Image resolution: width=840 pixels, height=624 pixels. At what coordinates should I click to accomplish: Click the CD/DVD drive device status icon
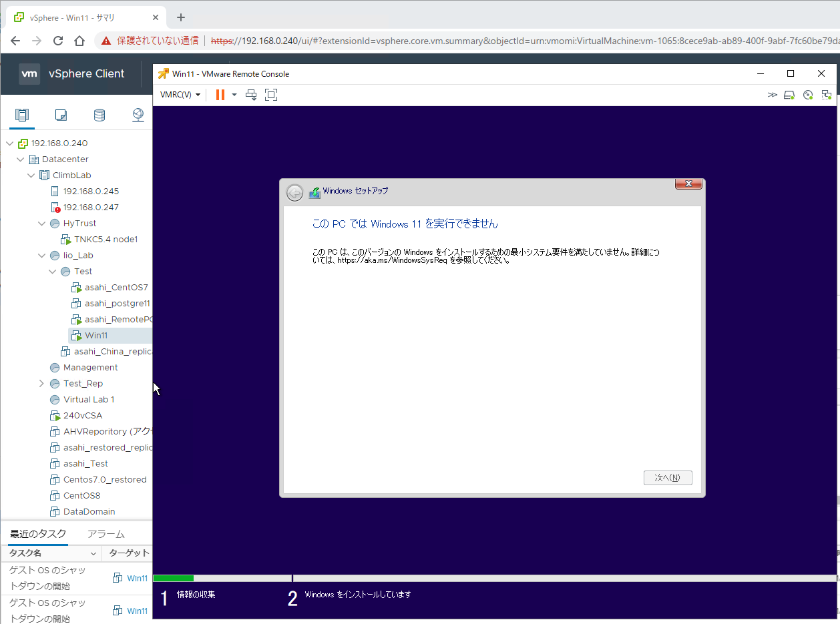click(x=808, y=95)
